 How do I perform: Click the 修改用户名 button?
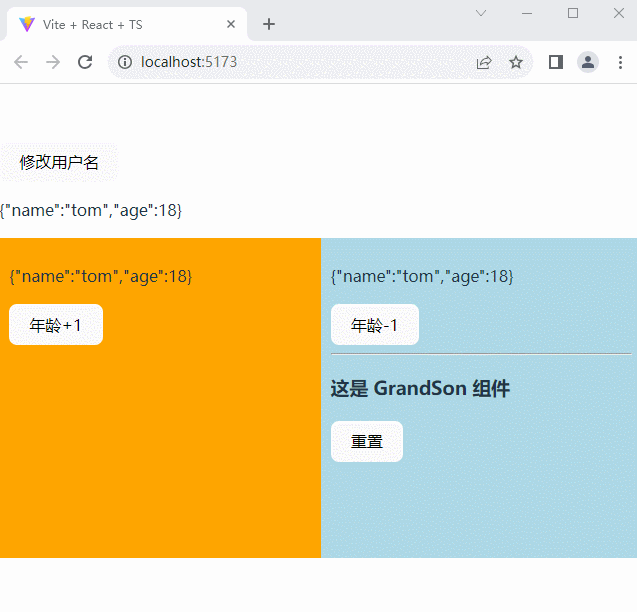tap(59, 163)
